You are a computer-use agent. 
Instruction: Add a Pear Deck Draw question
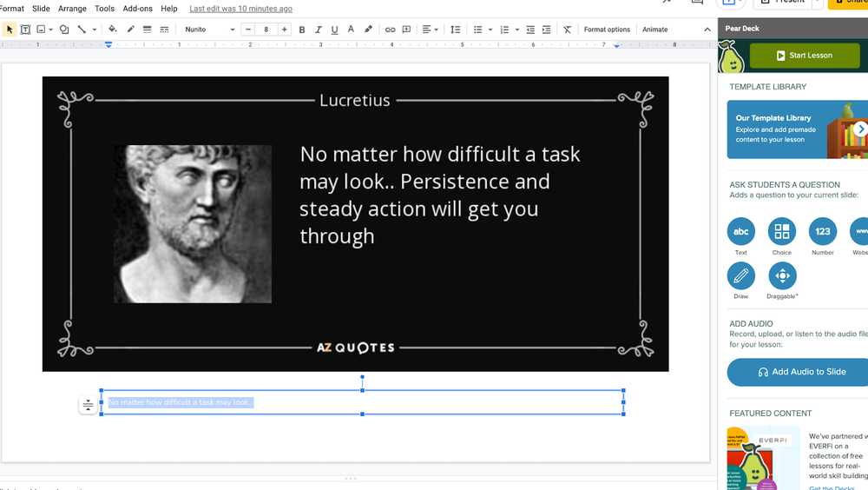pos(740,276)
